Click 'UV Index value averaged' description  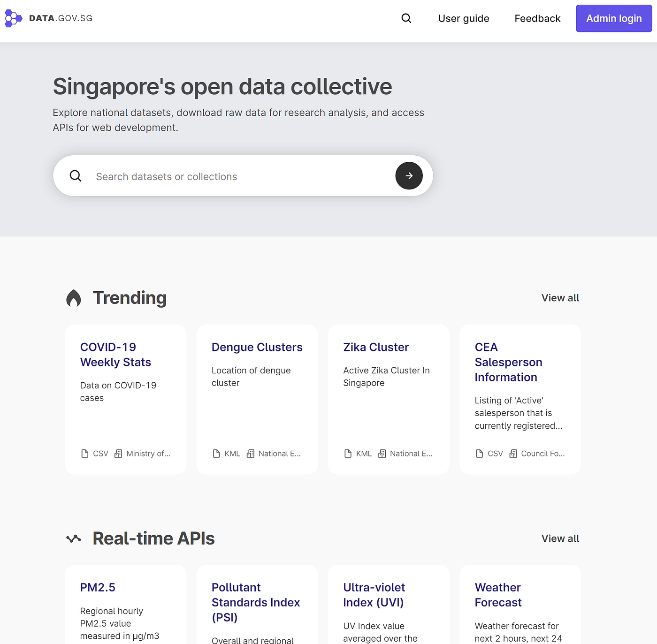pyautogui.click(x=380, y=632)
